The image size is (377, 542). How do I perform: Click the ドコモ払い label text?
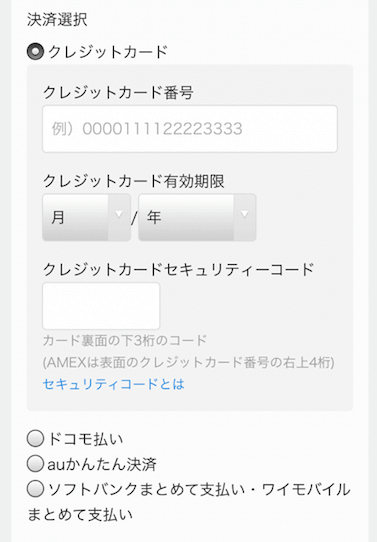point(85,439)
